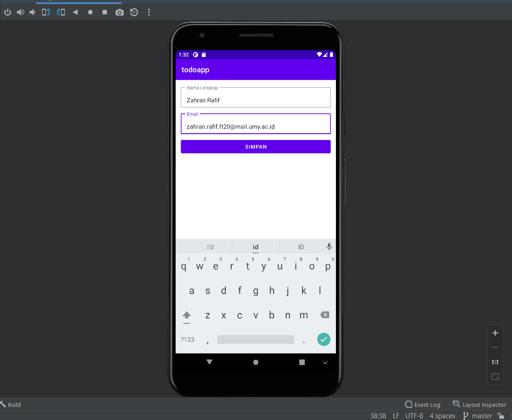This screenshot has width=512, height=420.
Task: Tap the i key on keyboard
Action: click(x=296, y=266)
